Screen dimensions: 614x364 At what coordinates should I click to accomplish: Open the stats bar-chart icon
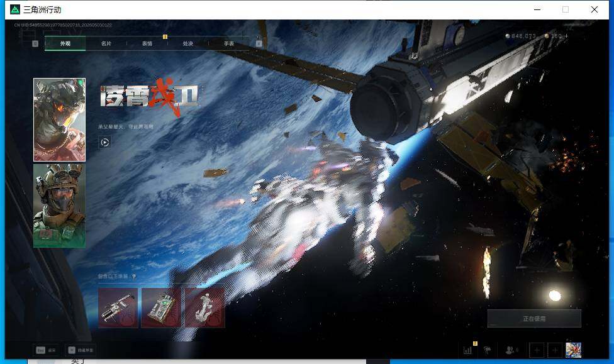pyautogui.click(x=467, y=350)
